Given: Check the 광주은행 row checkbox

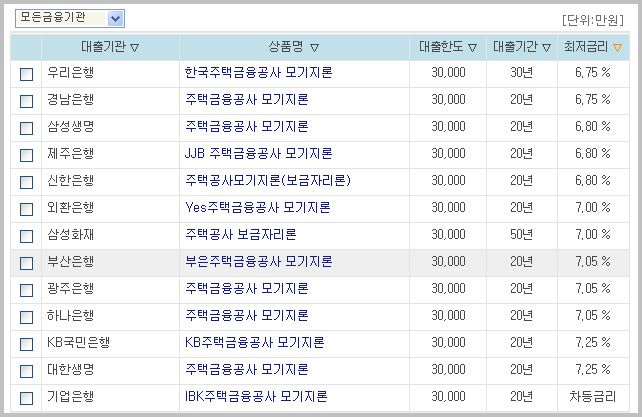Looking at the screenshot, I should pyautogui.click(x=27, y=290).
